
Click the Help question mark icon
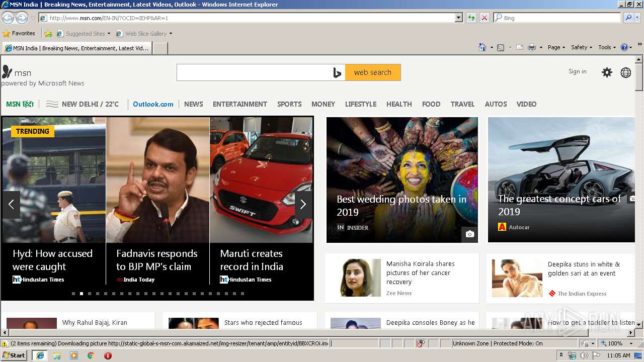point(624,47)
